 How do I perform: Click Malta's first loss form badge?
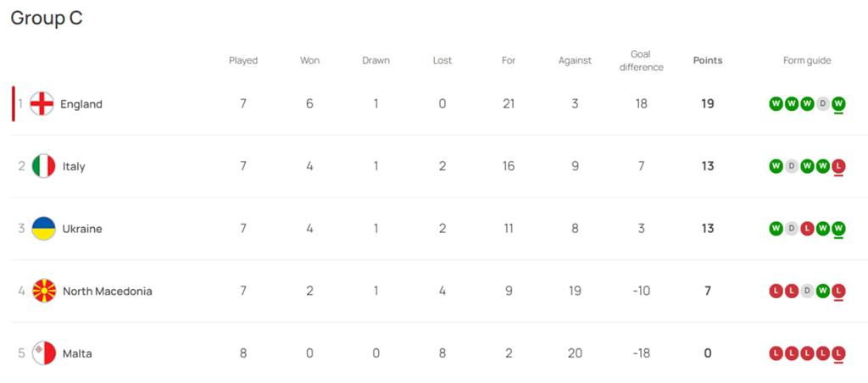point(776,353)
